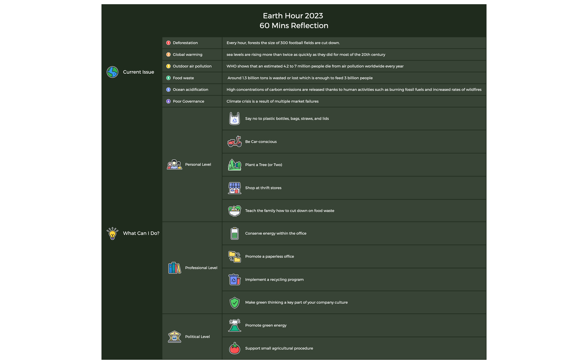The width and height of the screenshot is (588, 364).
Task: Select the plastic bag recycling icon
Action: point(234,119)
